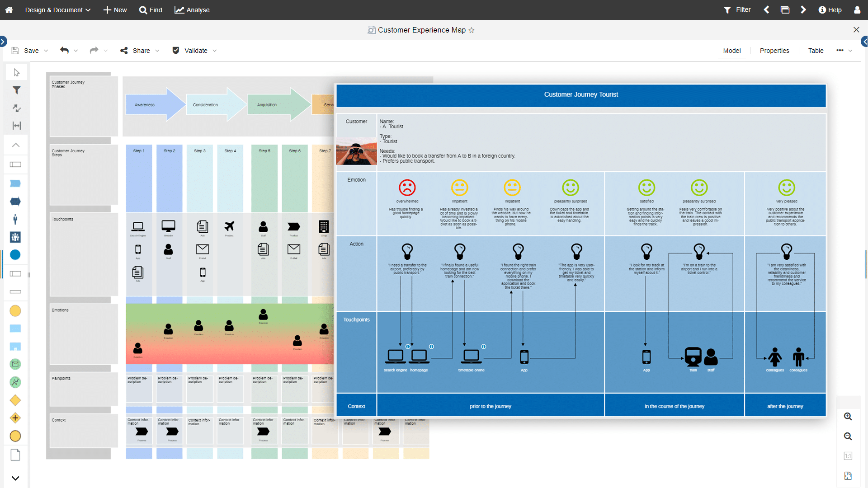Image resolution: width=868 pixels, height=488 pixels.
Task: Select the pointer selection tool
Action: tap(17, 73)
